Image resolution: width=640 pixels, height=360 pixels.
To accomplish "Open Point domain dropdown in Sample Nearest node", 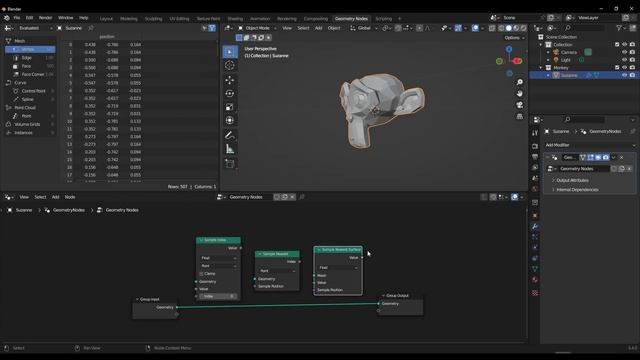I will click(x=277, y=271).
